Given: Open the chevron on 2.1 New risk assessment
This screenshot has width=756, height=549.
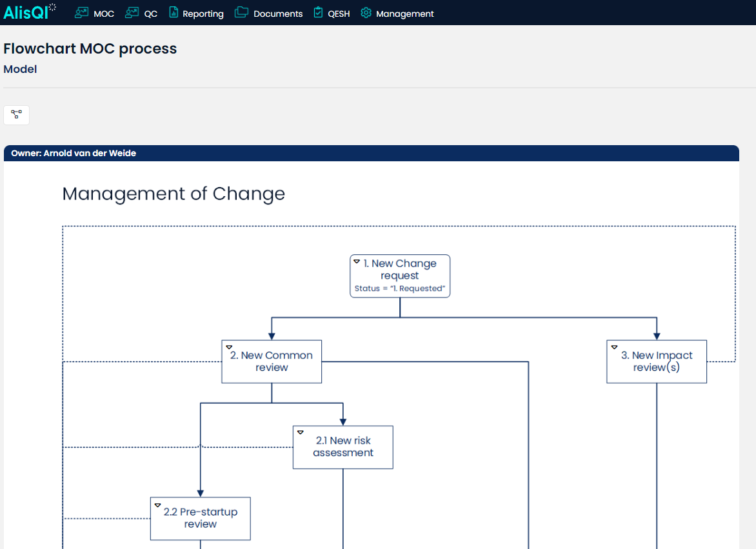Looking at the screenshot, I should 301,432.
